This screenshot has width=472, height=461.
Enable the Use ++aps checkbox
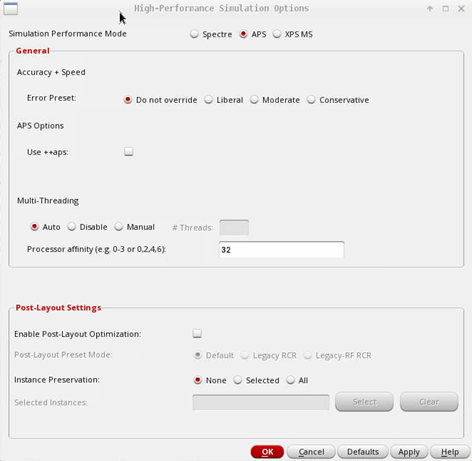(x=129, y=152)
